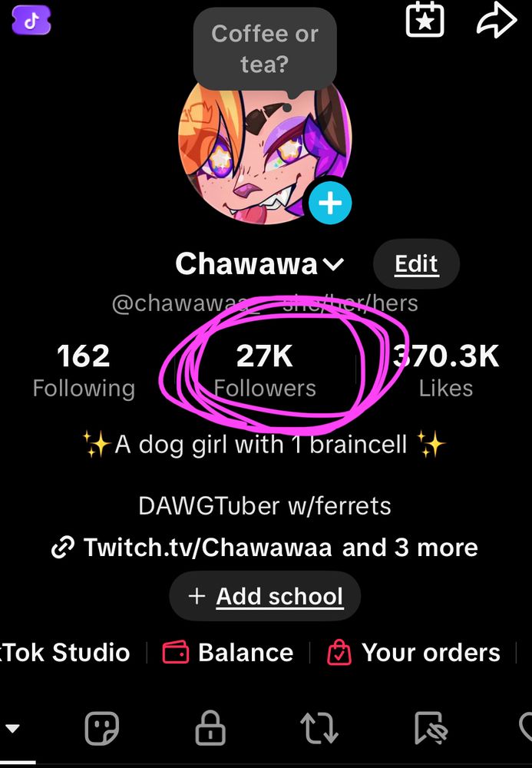Click the Edit profile button

(416, 264)
